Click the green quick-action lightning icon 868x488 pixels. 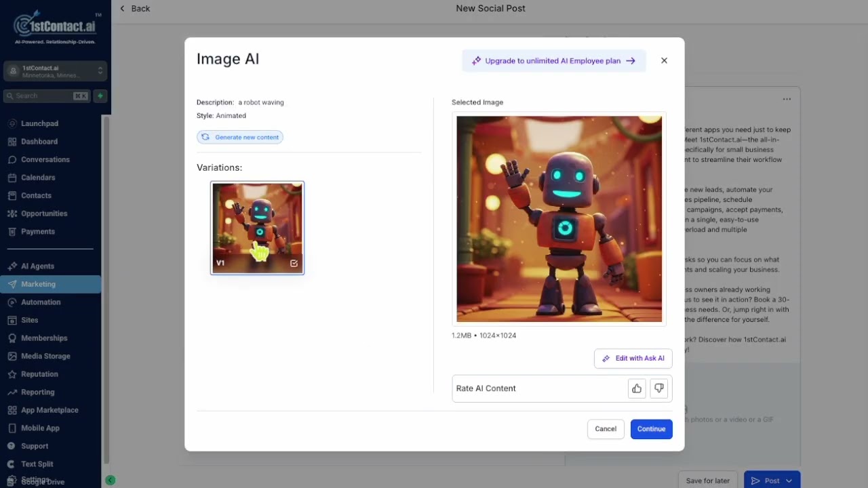click(100, 96)
